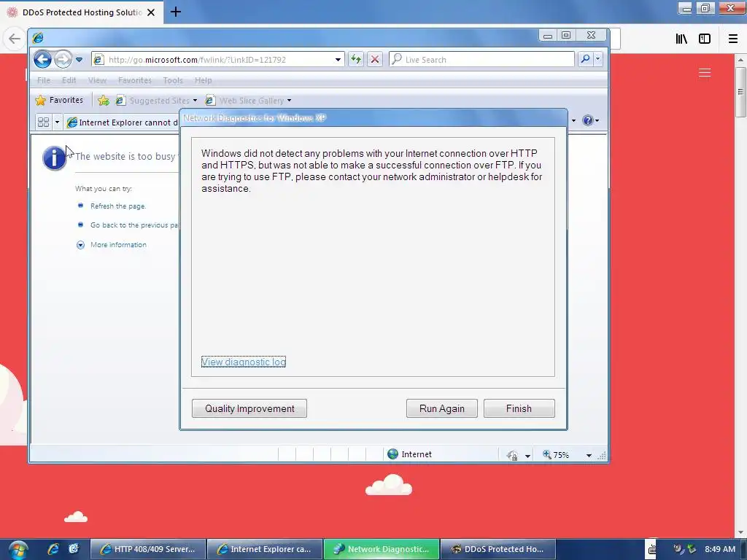This screenshot has height=560, width=747.
Task: Click the Favorites star button
Action: tap(60, 100)
